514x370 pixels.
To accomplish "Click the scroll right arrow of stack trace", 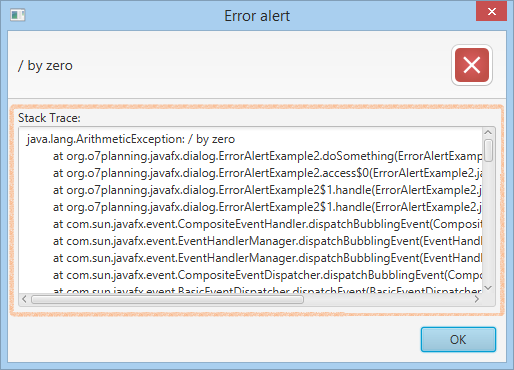I will coord(477,299).
